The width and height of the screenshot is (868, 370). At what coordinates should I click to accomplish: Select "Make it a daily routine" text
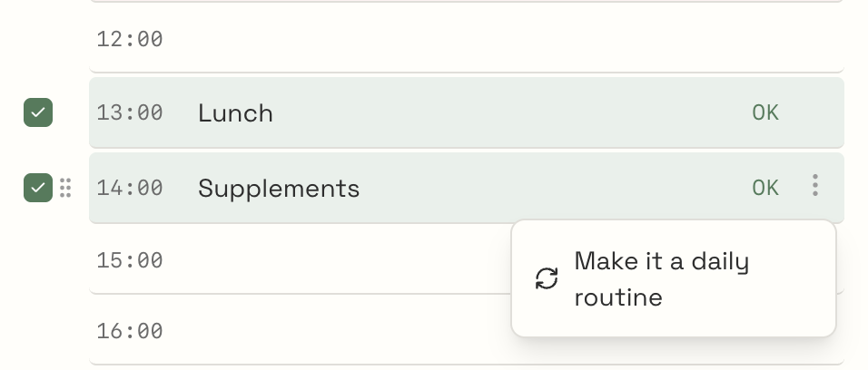[x=661, y=278]
